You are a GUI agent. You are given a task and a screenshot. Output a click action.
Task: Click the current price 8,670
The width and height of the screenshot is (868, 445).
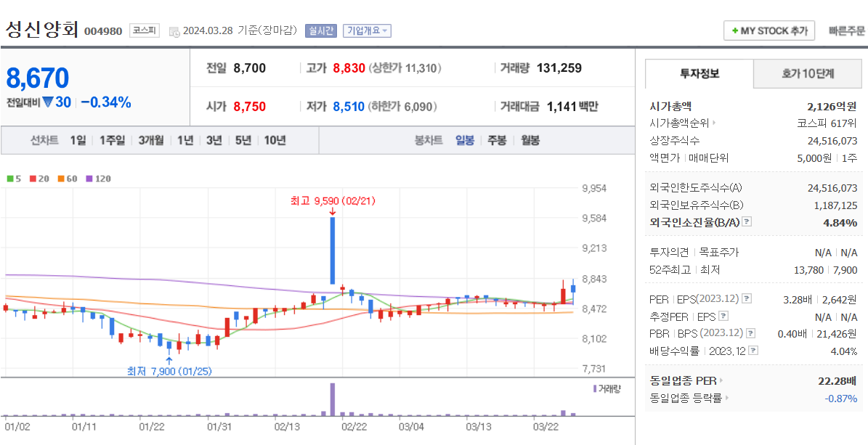click(x=38, y=78)
